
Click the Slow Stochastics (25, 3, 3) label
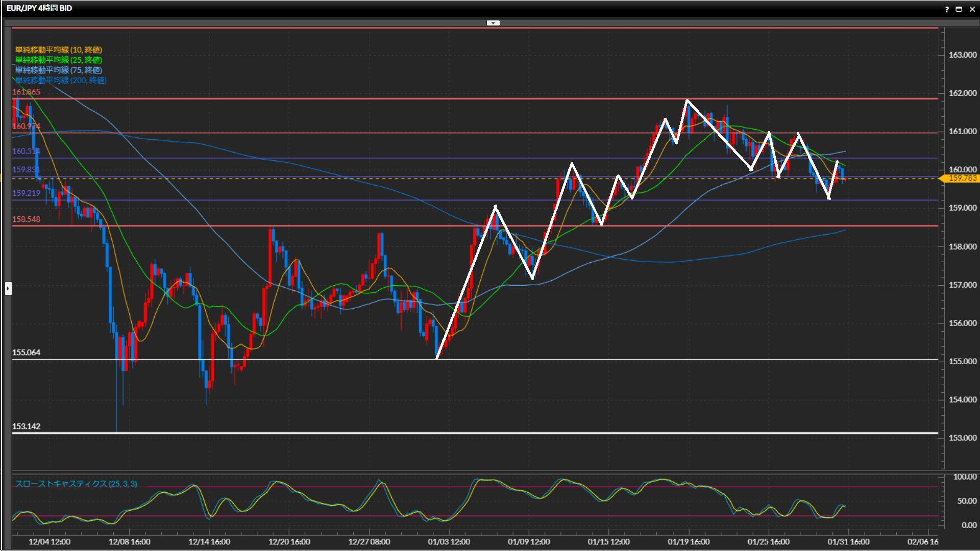coord(76,484)
